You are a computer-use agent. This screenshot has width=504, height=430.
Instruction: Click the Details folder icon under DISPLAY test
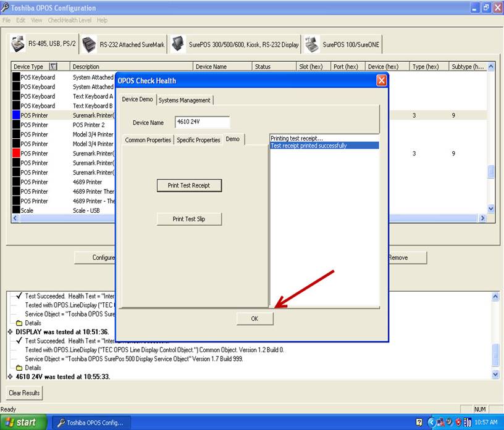19,368
